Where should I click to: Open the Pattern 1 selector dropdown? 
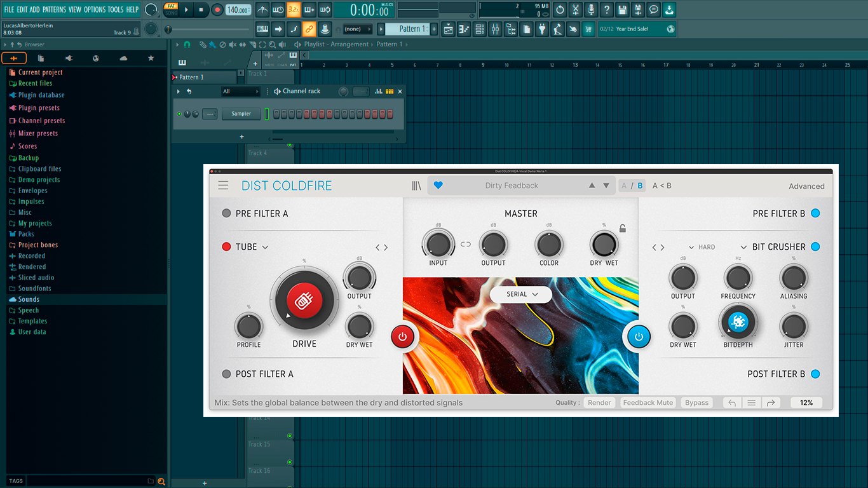tap(407, 29)
